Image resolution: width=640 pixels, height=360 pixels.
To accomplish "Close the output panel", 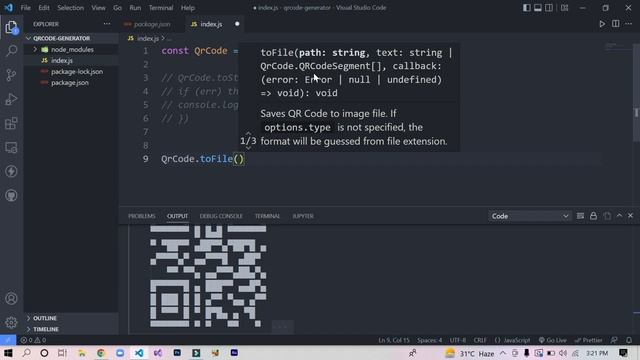I will pos(631,216).
